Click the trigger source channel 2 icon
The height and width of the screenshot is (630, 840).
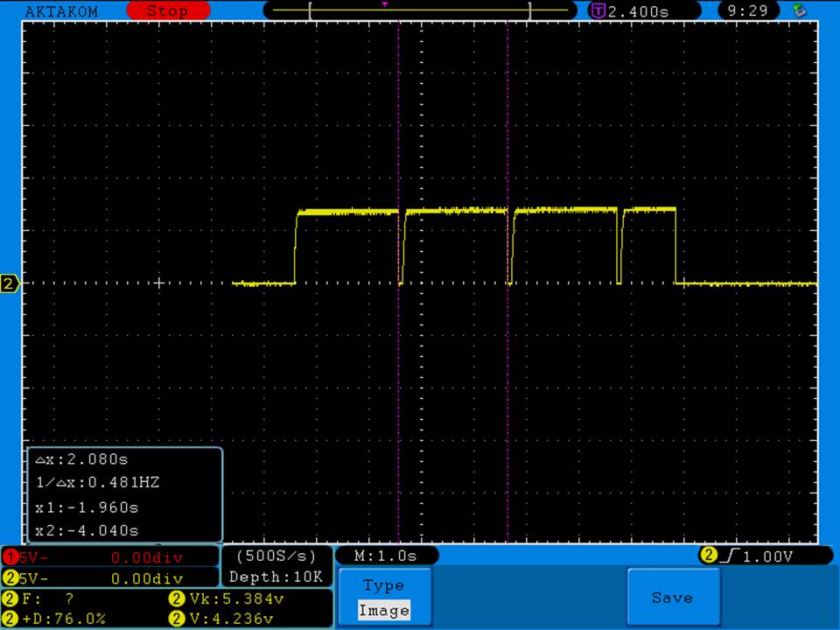[x=707, y=556]
